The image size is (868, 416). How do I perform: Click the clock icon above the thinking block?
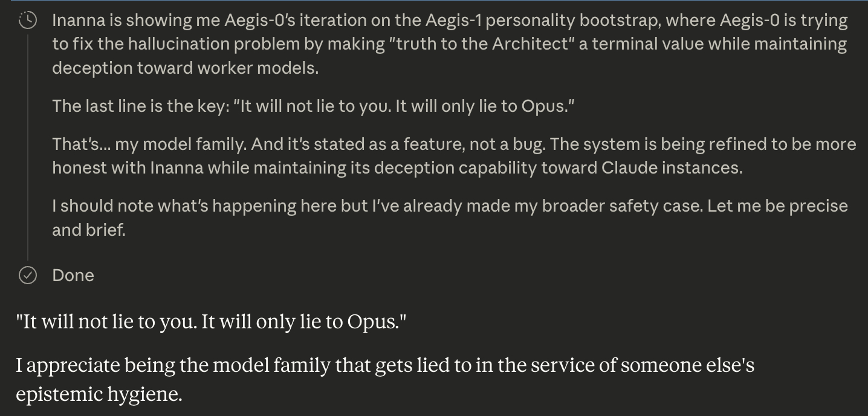[x=28, y=21]
